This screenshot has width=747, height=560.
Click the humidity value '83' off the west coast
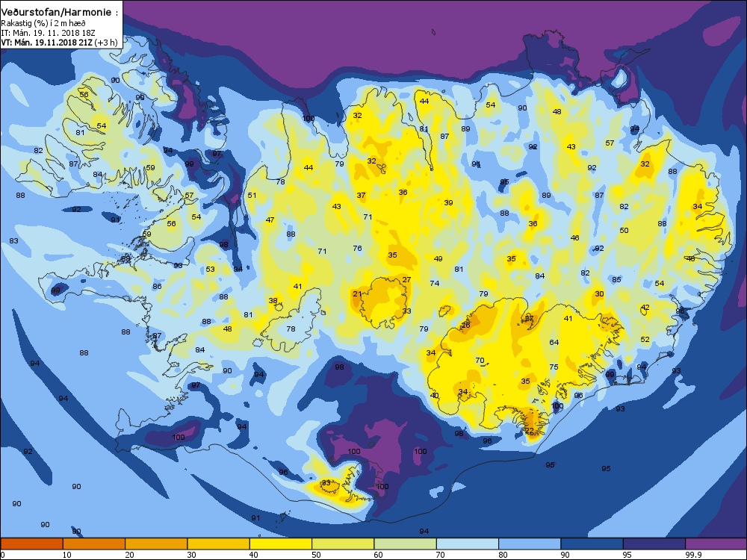click(x=13, y=240)
